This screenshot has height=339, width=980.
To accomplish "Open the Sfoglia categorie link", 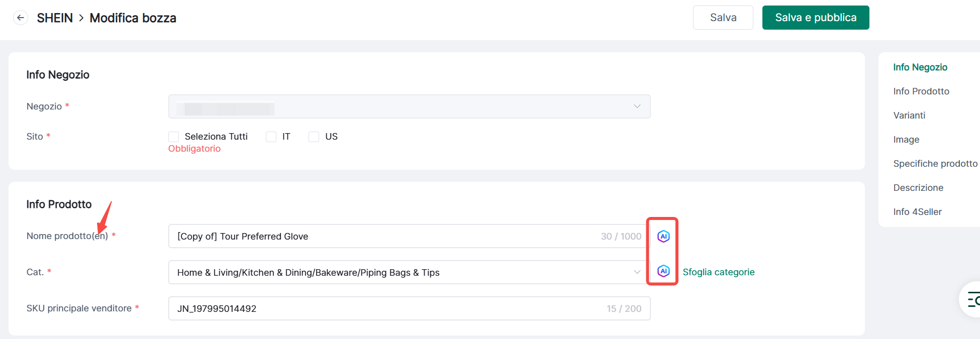I will coord(718,272).
